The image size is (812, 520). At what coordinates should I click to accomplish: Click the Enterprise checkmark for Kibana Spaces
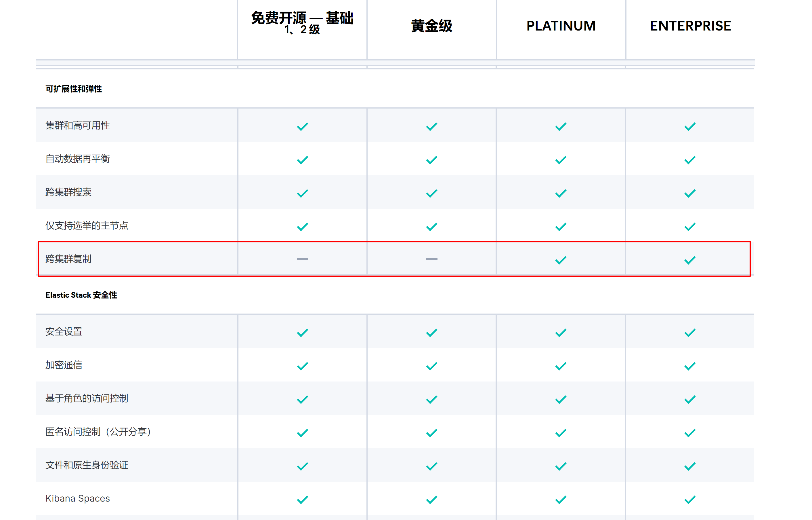(x=690, y=499)
